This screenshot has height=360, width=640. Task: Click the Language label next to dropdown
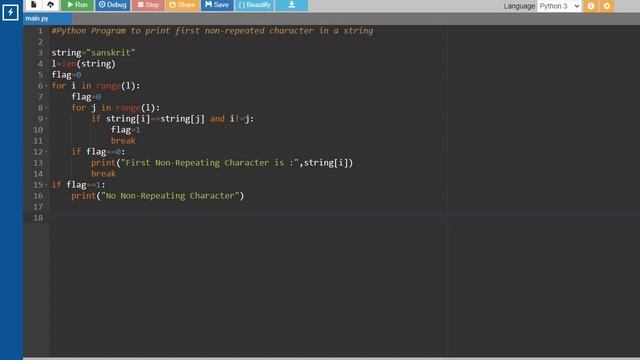pyautogui.click(x=519, y=6)
